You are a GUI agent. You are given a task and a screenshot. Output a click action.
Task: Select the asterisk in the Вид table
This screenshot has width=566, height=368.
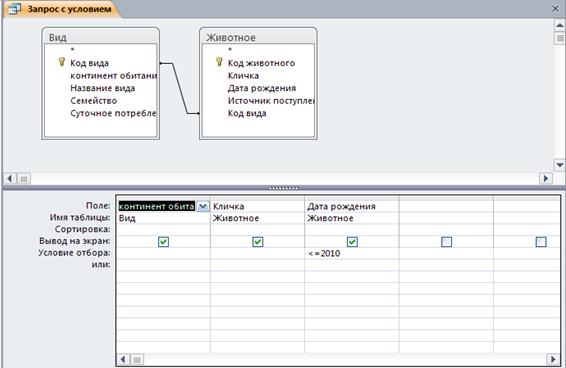[x=72, y=50]
